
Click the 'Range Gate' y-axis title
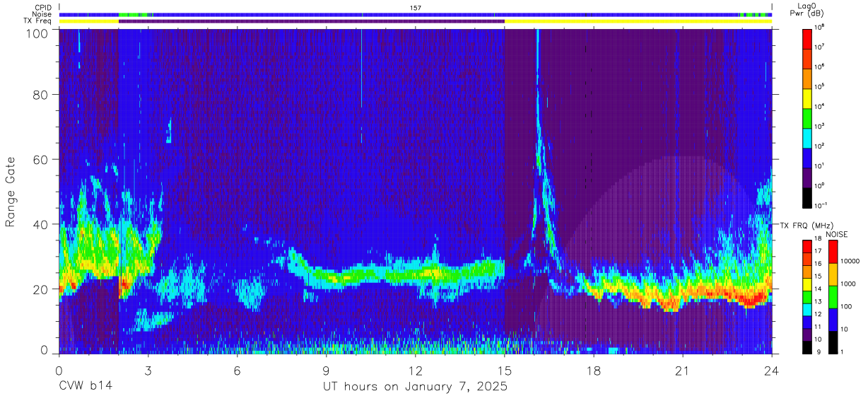11,192
